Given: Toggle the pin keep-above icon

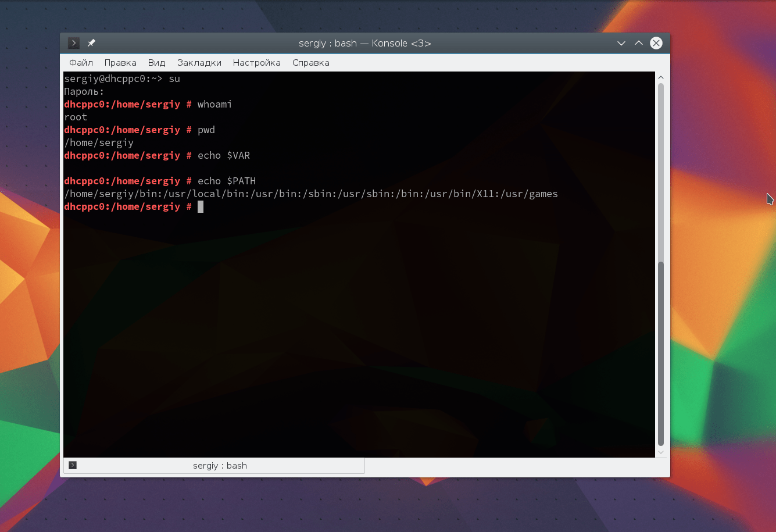Looking at the screenshot, I should coord(91,42).
